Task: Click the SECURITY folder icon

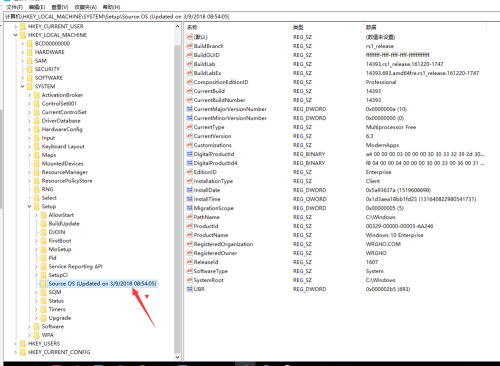Action: (30, 69)
